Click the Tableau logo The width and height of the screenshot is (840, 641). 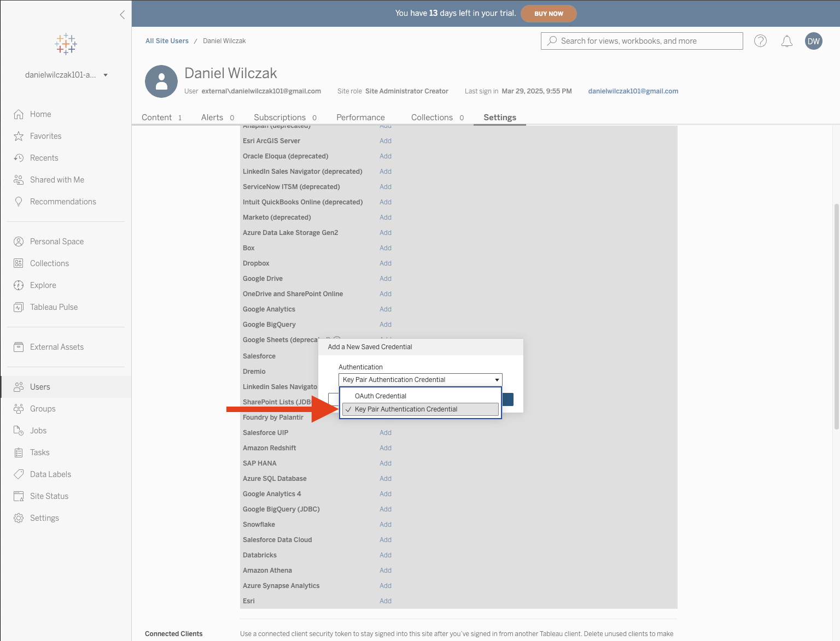[66, 44]
